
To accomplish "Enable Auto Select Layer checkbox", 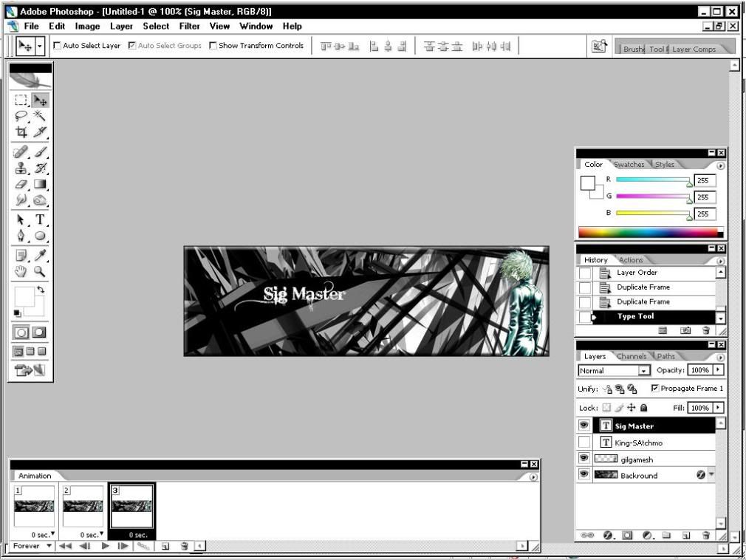I will tap(57, 46).
